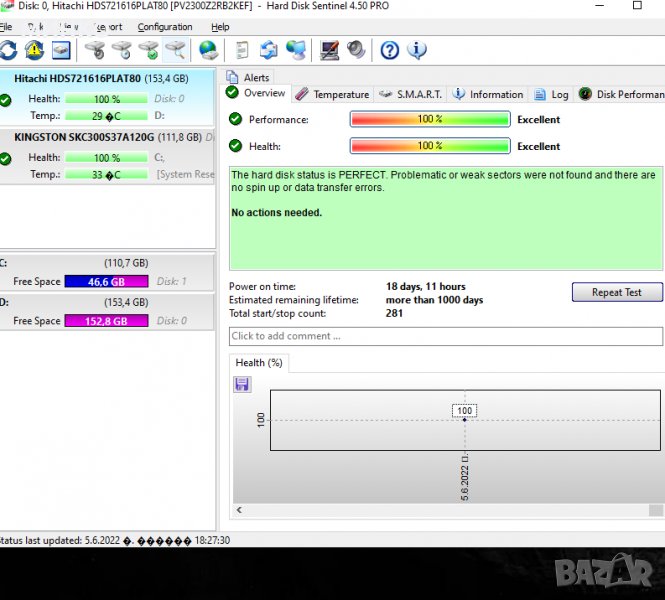Click the yellow warning disk toolbar icon
665x600 pixels.
click(34, 50)
